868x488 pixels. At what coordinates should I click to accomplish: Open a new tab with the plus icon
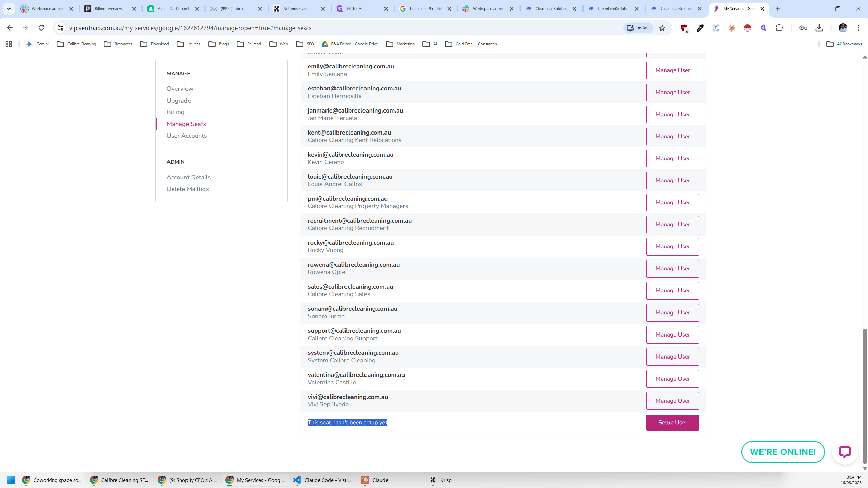point(778,9)
